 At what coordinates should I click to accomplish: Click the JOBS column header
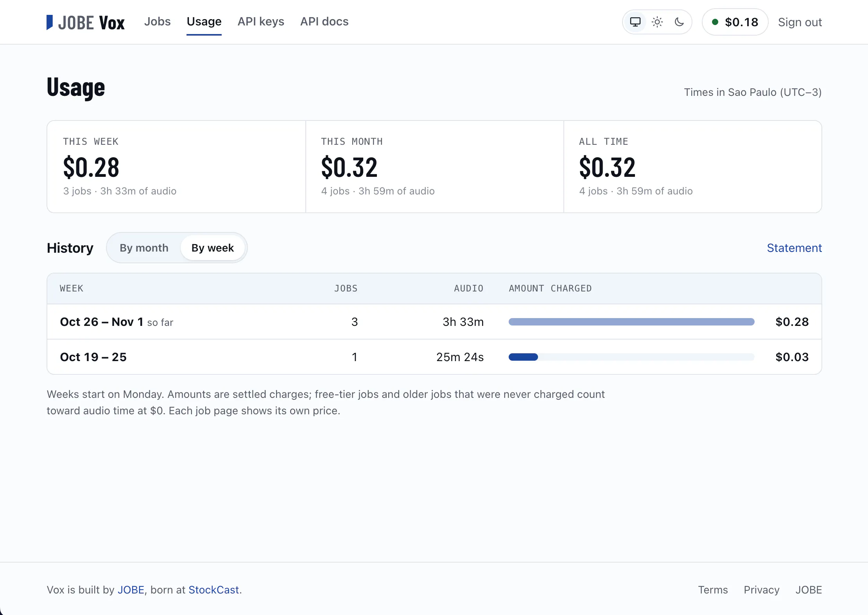click(346, 288)
